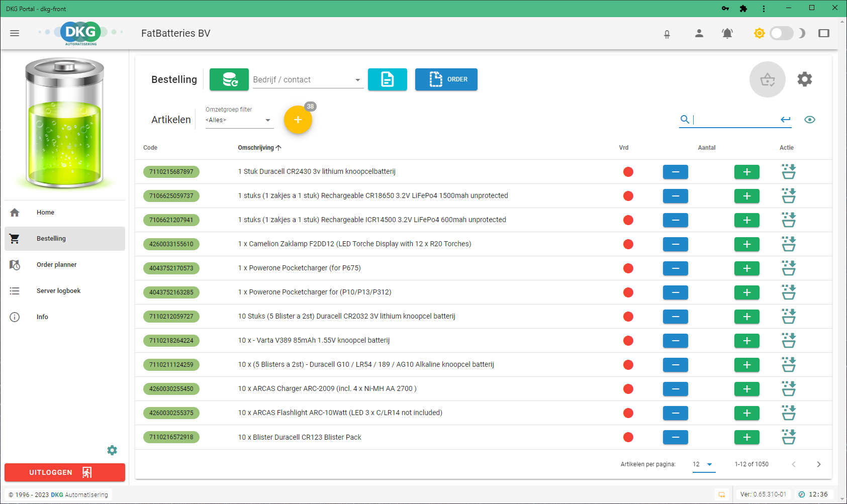The height and width of the screenshot is (504, 847).
Task: Click the browser extensions puzzle icon
Action: pyautogui.click(x=743, y=9)
